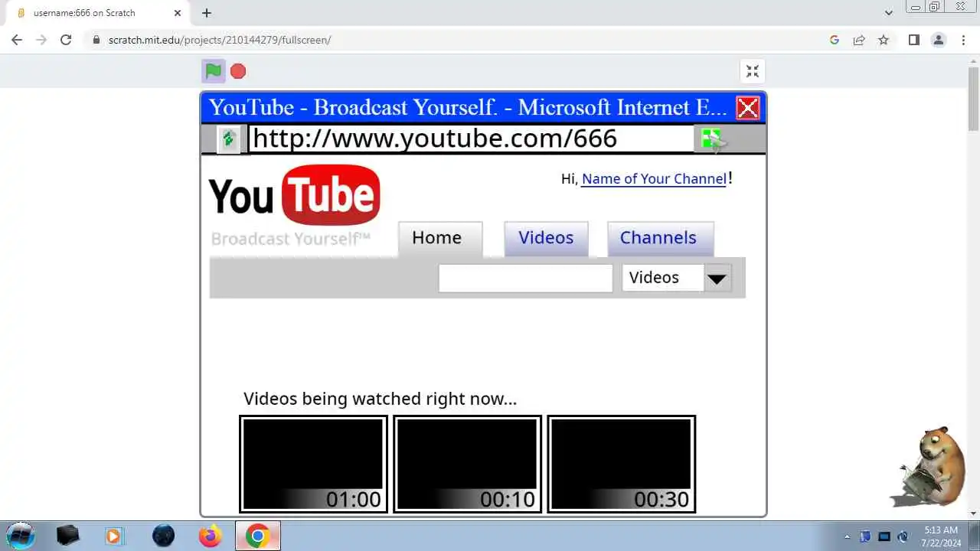Open Chrome three-dot menu
This screenshot has height=551, width=980.
(964, 40)
